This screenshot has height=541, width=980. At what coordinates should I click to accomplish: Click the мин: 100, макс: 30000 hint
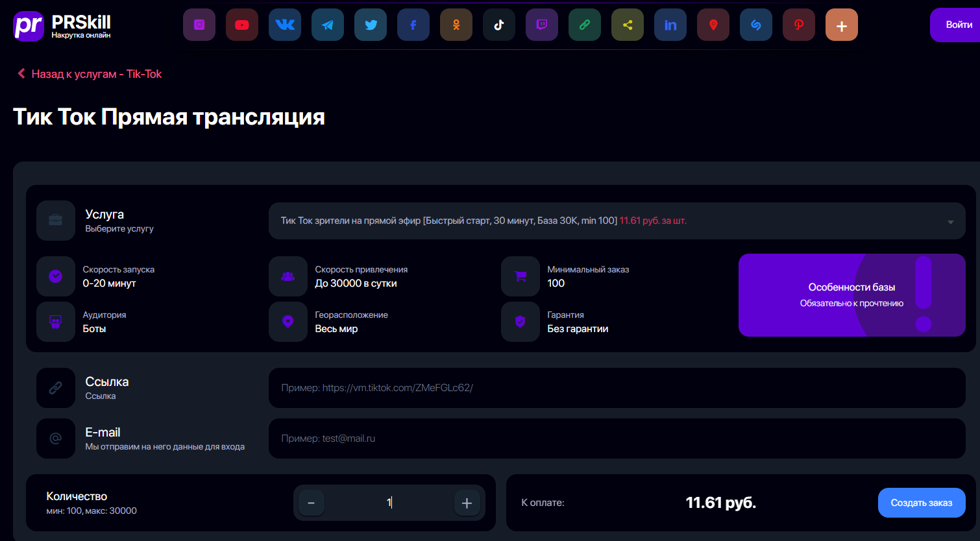pos(92,511)
